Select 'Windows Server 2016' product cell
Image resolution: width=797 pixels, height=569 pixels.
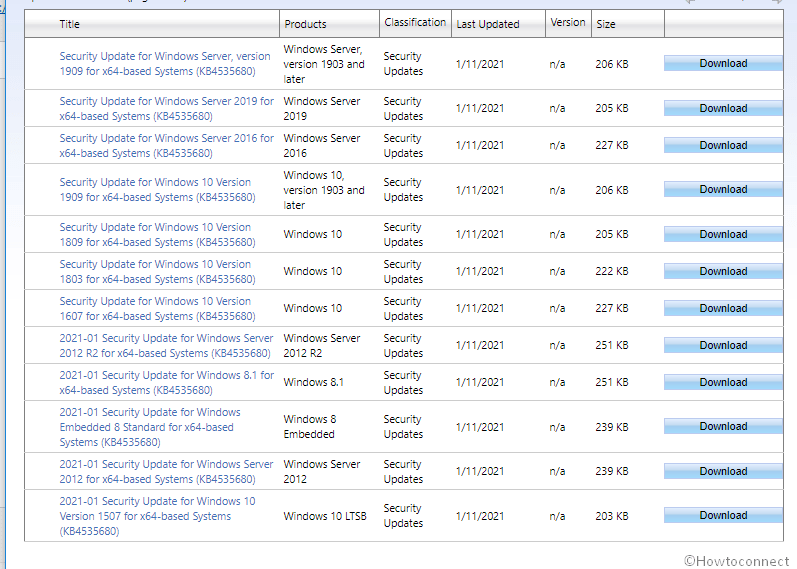322,145
